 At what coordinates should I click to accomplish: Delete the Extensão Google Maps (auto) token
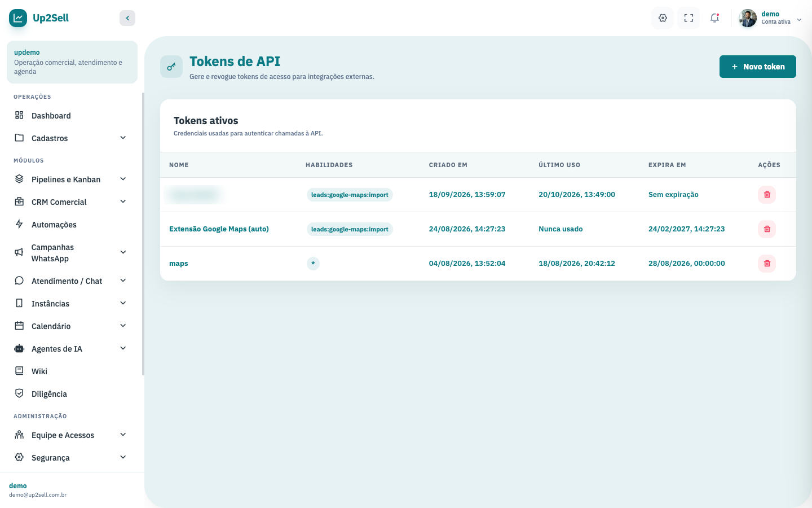767,229
